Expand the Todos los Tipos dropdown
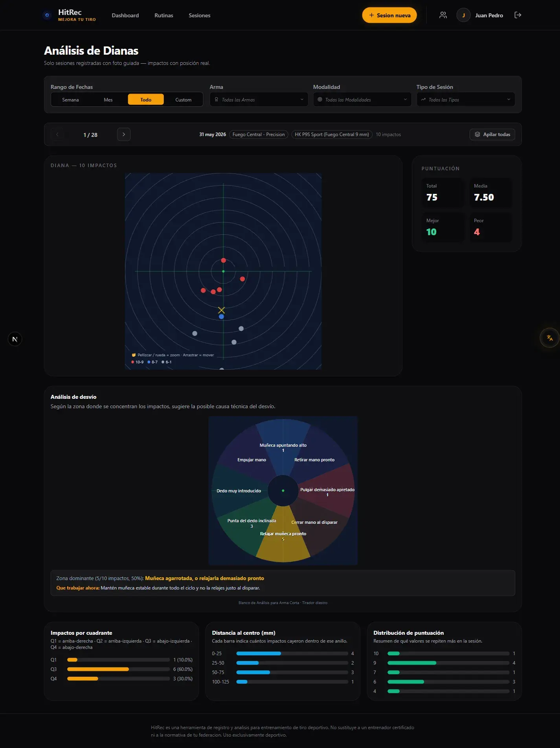 466,99
